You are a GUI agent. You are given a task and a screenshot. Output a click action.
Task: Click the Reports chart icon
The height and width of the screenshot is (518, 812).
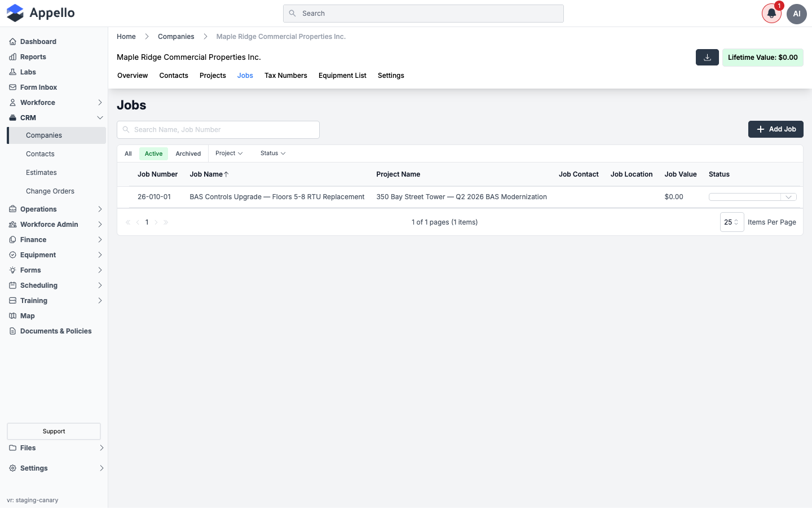[x=12, y=57]
